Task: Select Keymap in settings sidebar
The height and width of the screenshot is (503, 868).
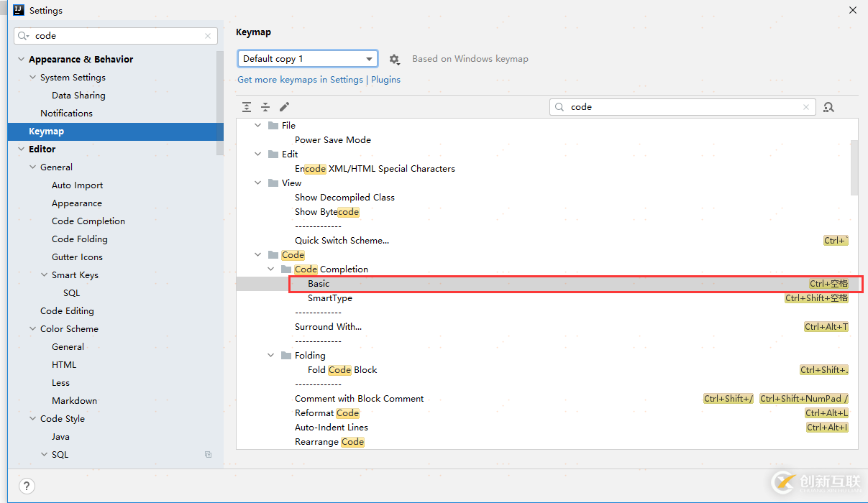Action: pyautogui.click(x=46, y=131)
